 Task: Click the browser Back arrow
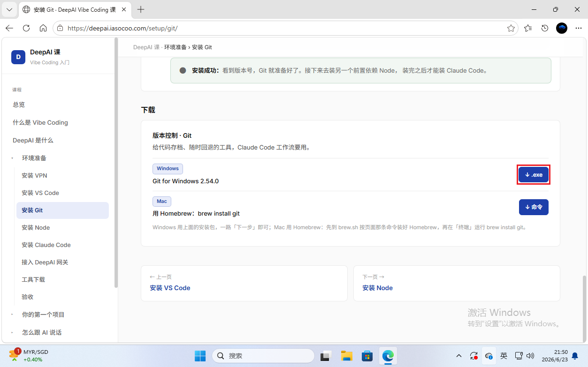click(9, 28)
